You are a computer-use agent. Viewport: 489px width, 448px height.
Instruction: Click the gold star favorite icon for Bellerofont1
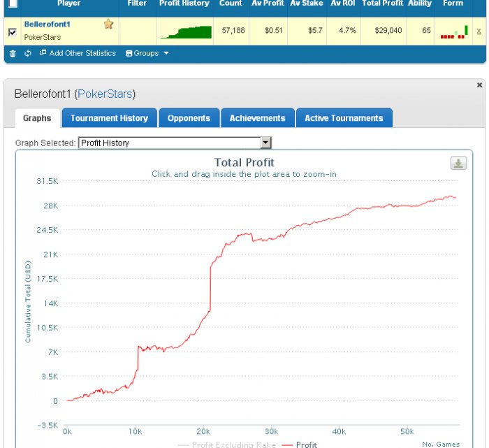108,24
